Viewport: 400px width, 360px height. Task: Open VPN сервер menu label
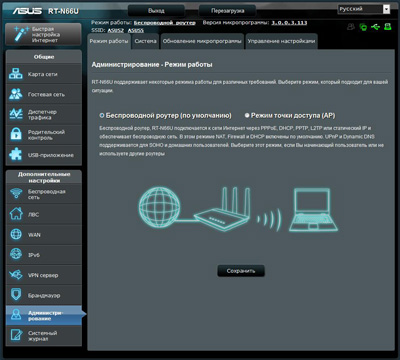tap(43, 275)
